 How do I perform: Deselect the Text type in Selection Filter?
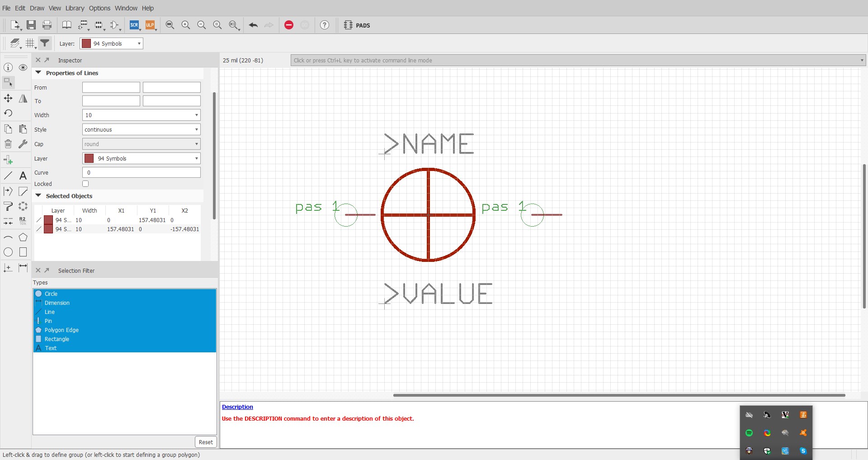point(51,348)
